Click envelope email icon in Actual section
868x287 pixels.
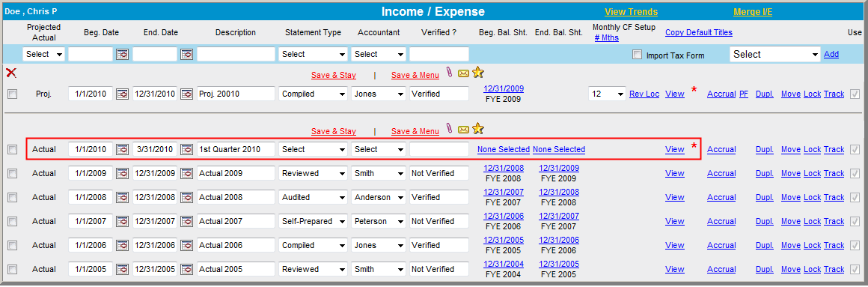[463, 130]
